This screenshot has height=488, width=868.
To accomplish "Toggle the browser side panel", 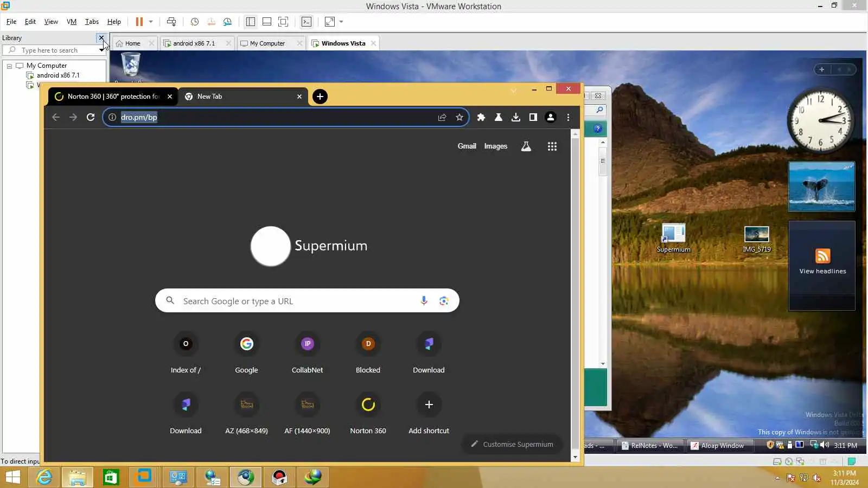I will click(x=533, y=117).
